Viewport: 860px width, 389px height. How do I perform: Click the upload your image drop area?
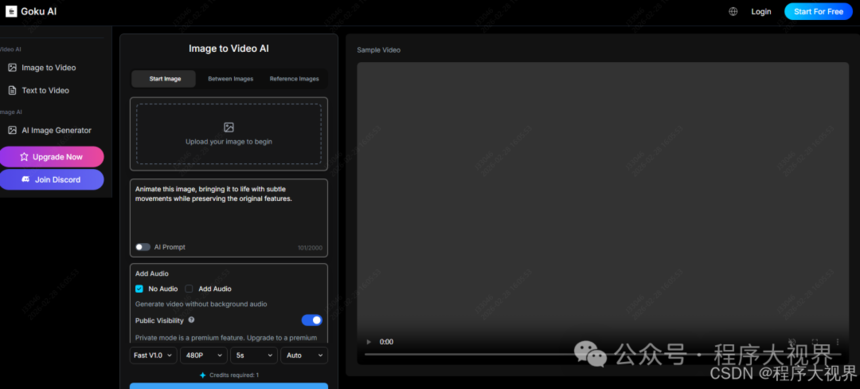229,134
